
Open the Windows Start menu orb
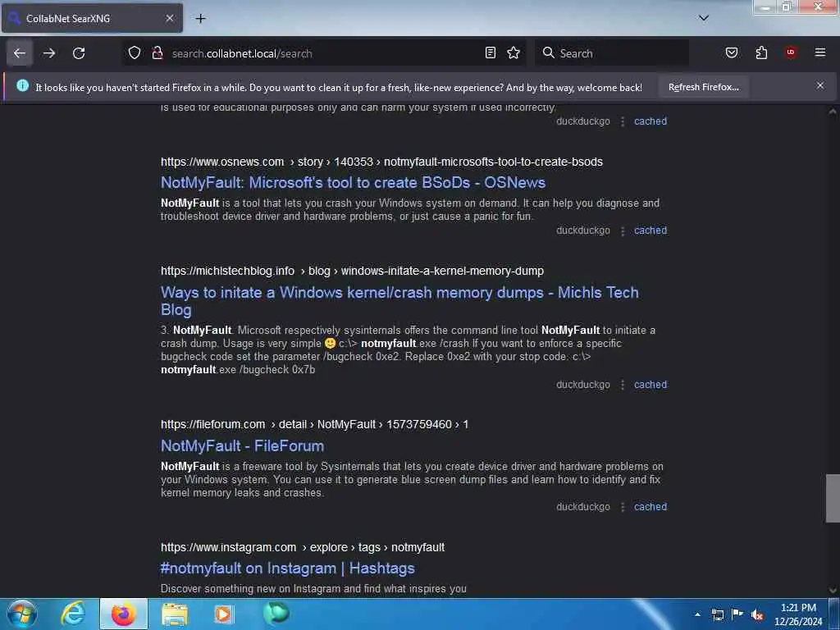pos(22,614)
